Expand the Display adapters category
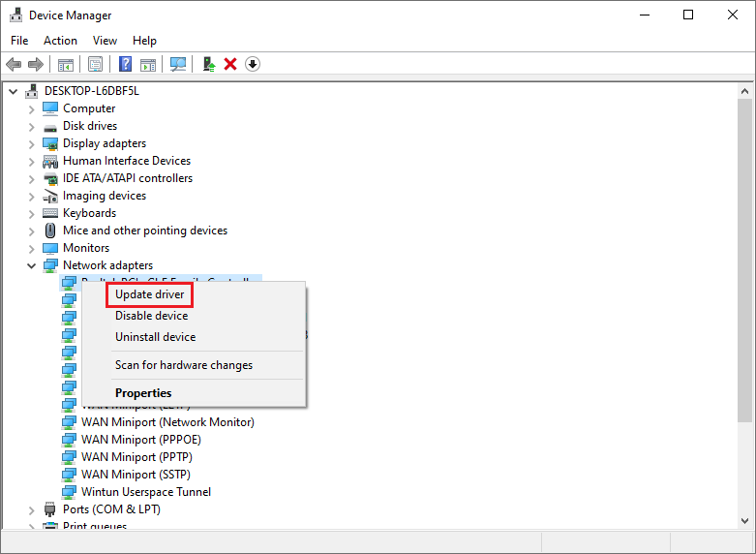 click(31, 144)
